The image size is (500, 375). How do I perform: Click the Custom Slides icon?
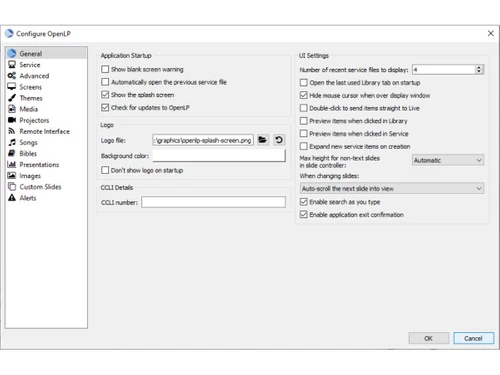(12, 187)
